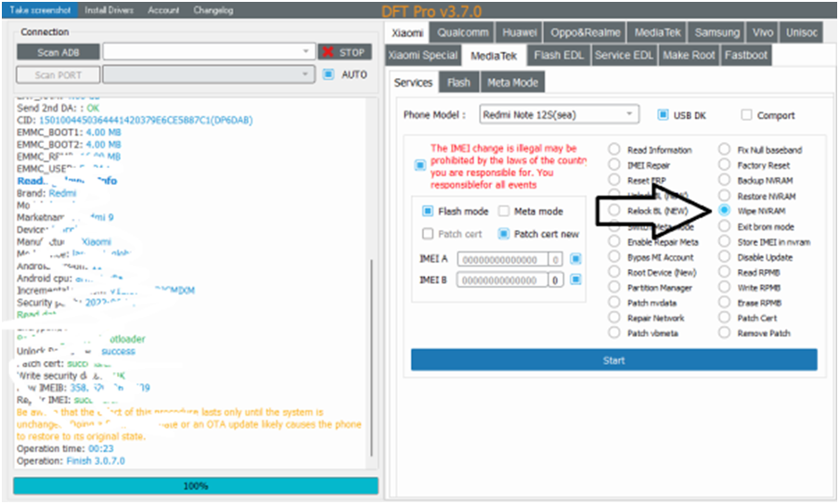The height and width of the screenshot is (504, 839).
Task: Click the IMEI A input field
Action: point(502,260)
